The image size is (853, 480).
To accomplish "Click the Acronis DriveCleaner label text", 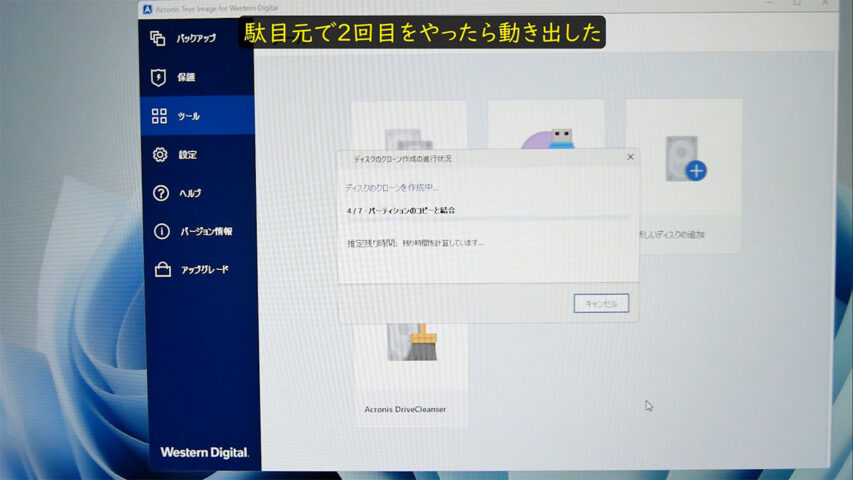I will (x=405, y=409).
